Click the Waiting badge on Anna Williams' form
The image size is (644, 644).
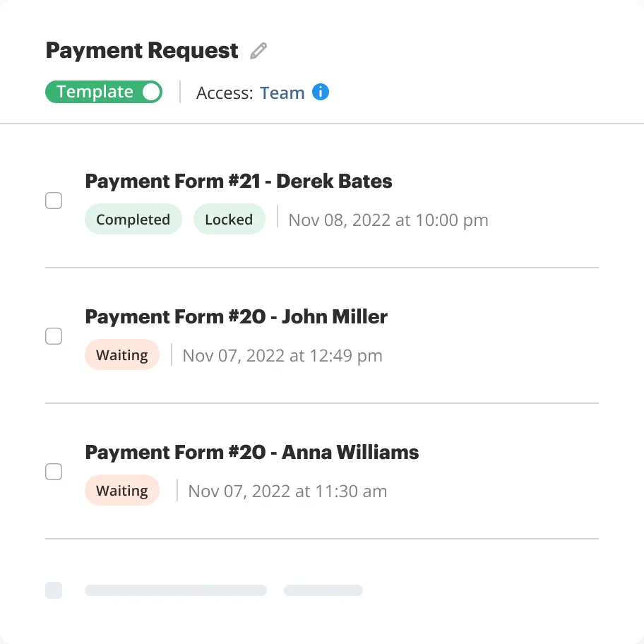[x=121, y=490]
